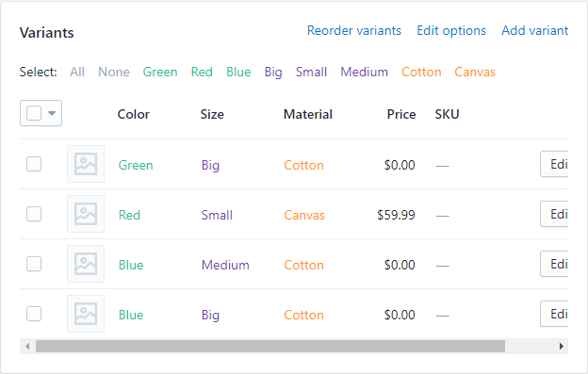Click the SKU column header
Viewport: 588px width, 374px height.
(447, 114)
